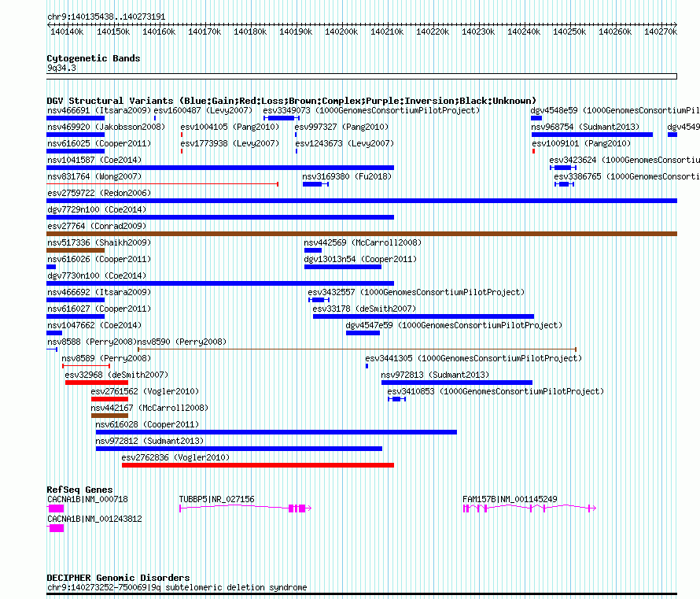Viewport: 700px width, 599px height.
Task: Select nsv972812 (Sudmant2013) label
Action: click(149, 441)
